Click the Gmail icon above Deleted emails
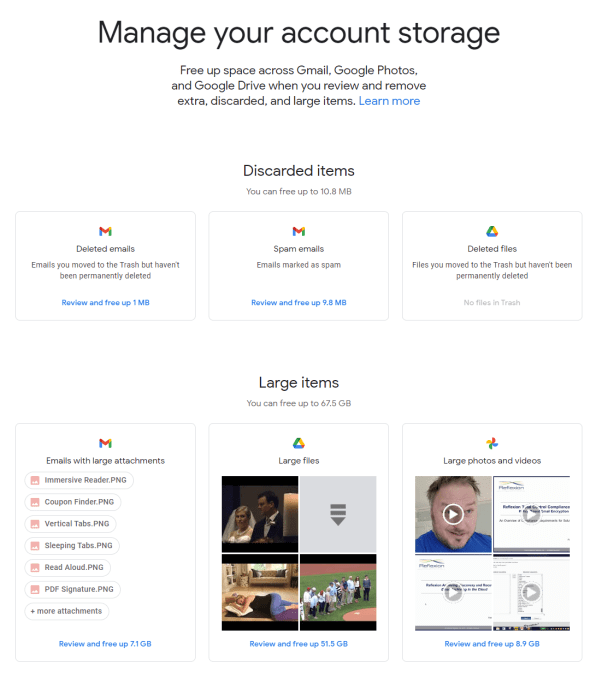This screenshot has height=677, width=596. (105, 231)
